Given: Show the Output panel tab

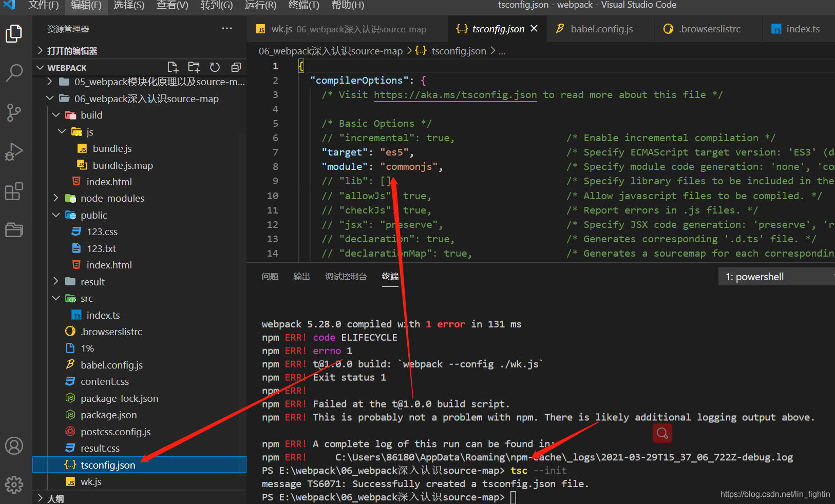Looking at the screenshot, I should pyautogui.click(x=301, y=276).
